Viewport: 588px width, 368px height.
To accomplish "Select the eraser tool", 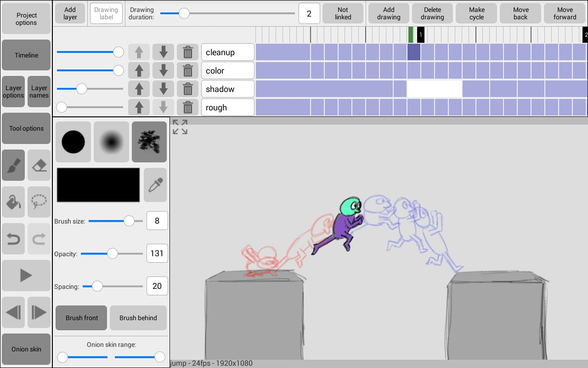I will click(39, 165).
